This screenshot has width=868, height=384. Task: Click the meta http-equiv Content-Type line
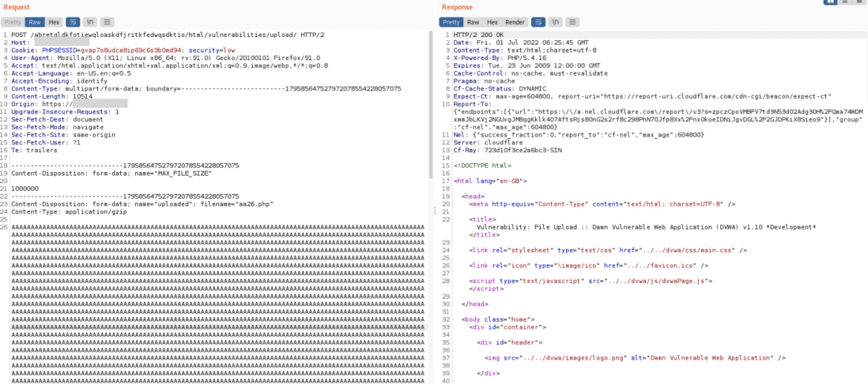pos(602,204)
